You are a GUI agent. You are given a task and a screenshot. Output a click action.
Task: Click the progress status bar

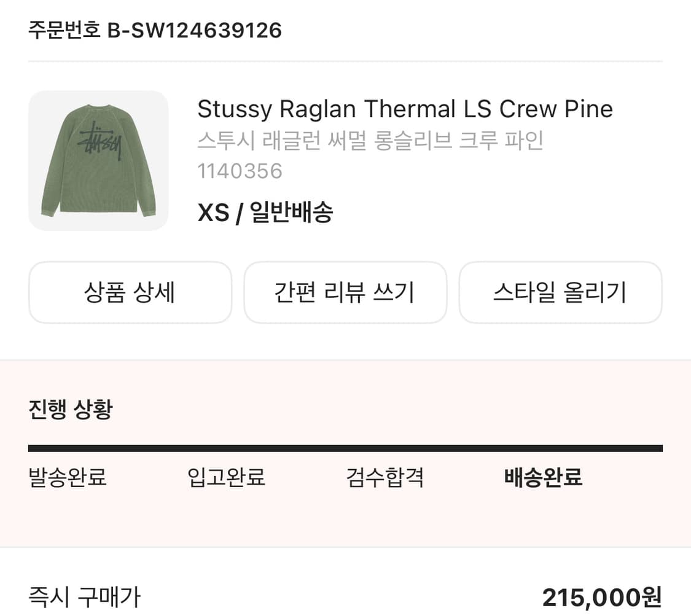pyautogui.click(x=345, y=444)
